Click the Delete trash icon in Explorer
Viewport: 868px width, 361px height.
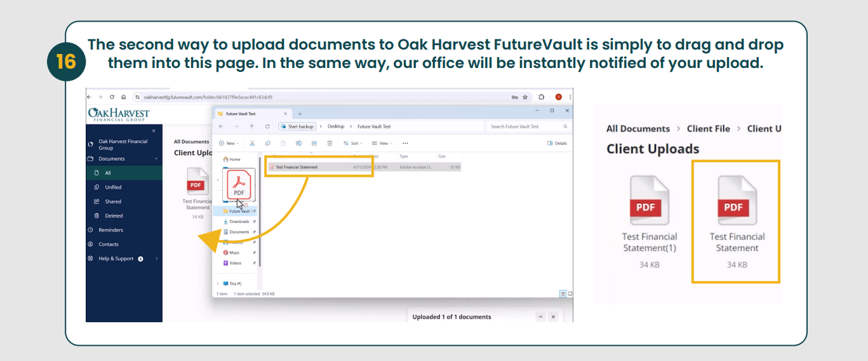point(330,144)
